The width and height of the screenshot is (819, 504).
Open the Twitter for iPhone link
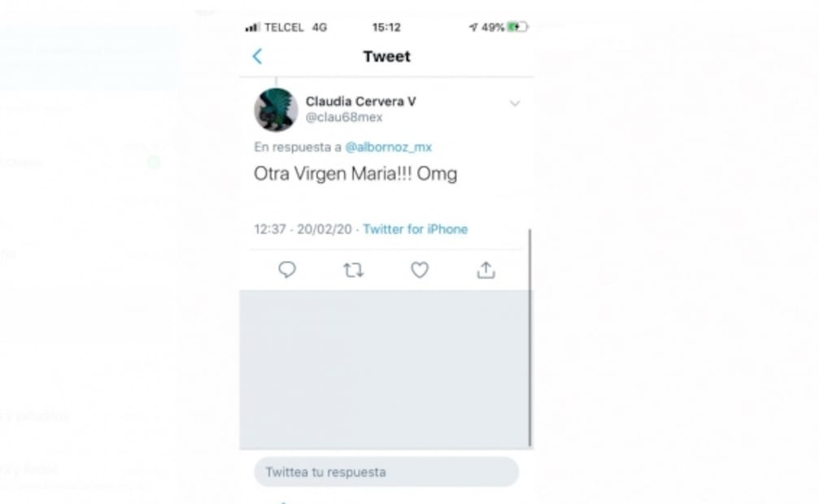pos(416,229)
